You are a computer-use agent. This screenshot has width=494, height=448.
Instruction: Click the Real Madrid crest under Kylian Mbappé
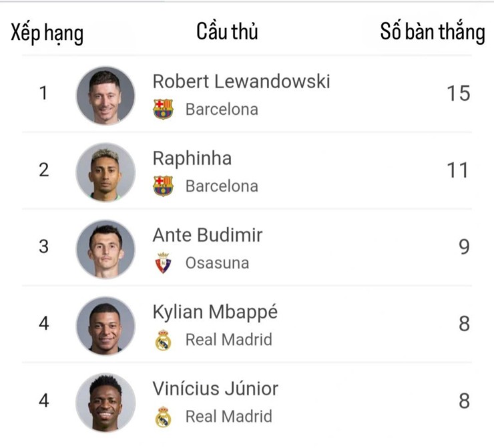[x=163, y=340]
